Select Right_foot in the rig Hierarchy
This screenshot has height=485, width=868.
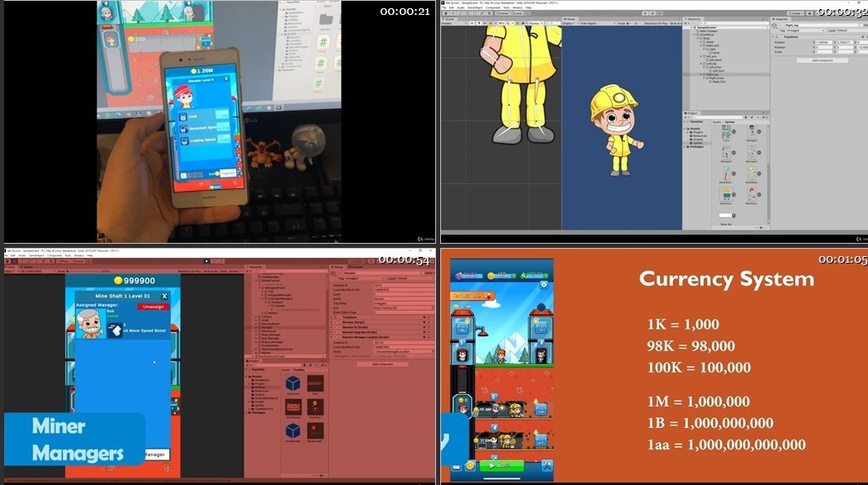719,82
